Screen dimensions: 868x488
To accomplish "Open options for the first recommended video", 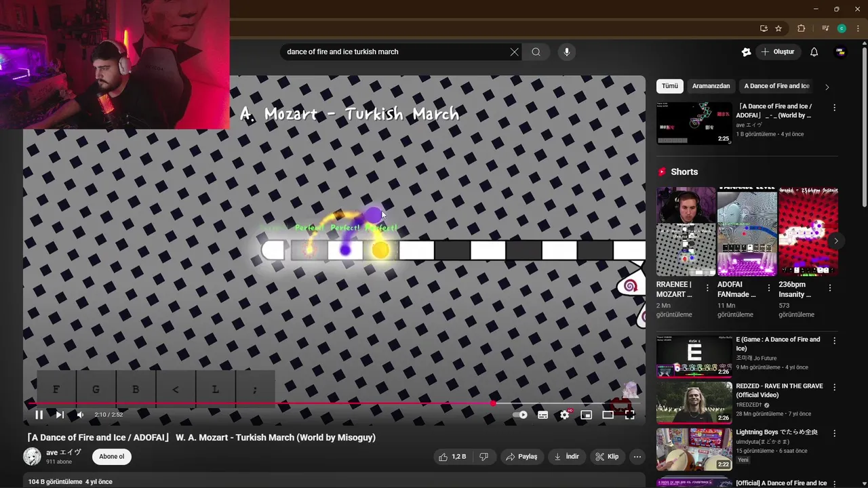I will click(834, 108).
